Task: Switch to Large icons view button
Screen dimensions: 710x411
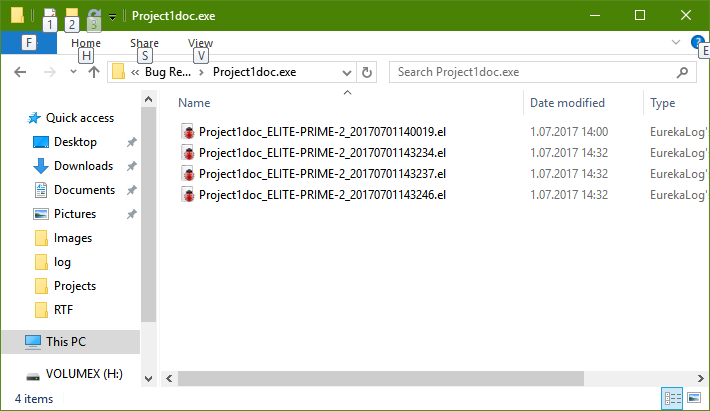Action: click(x=694, y=398)
